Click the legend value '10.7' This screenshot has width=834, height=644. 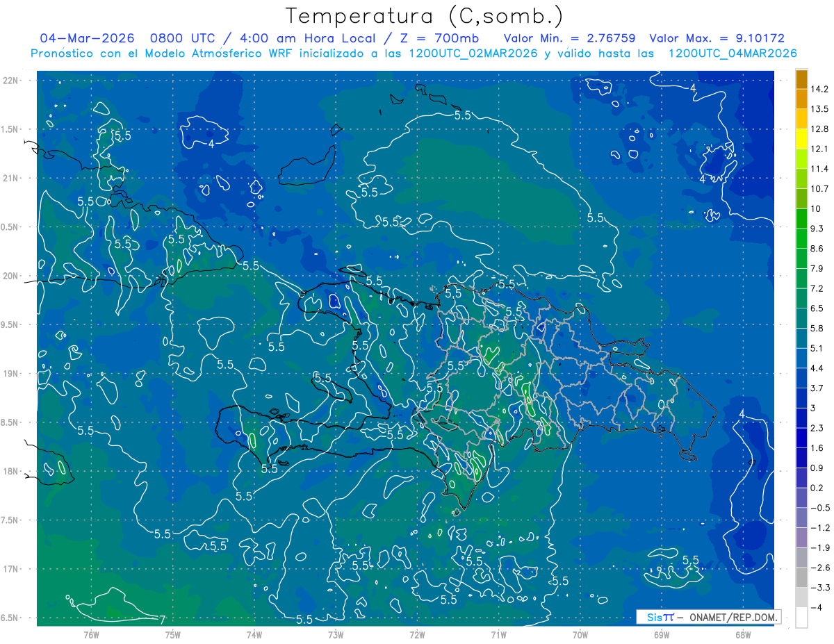coord(820,189)
